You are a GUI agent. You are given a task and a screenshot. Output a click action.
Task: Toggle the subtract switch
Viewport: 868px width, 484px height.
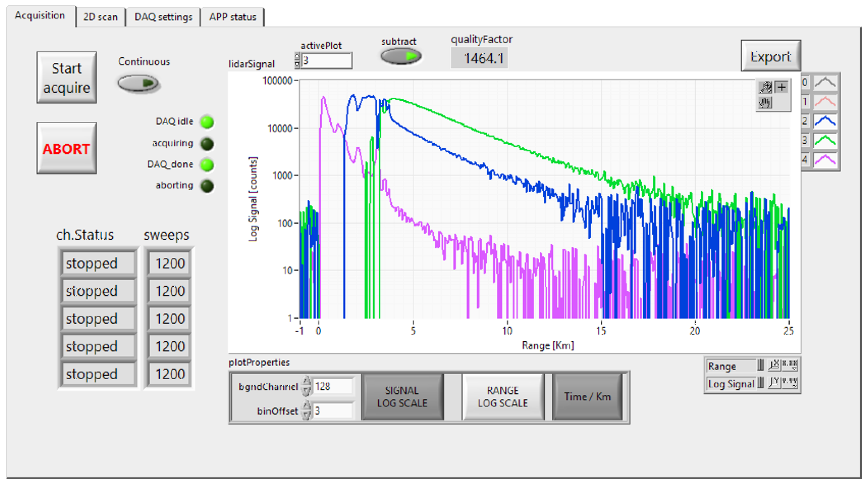[x=401, y=56]
